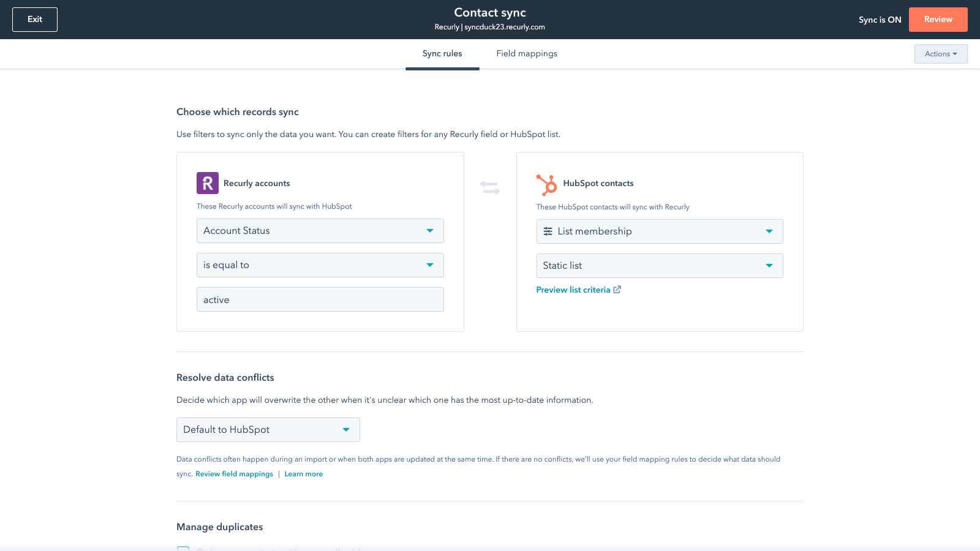Open the List membership dropdown

tap(659, 231)
